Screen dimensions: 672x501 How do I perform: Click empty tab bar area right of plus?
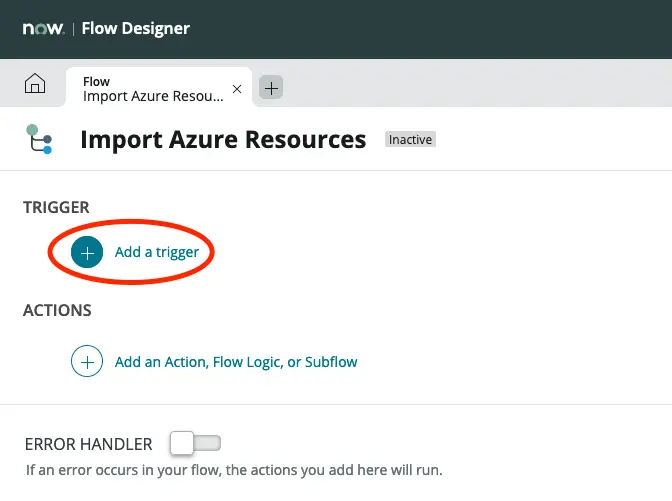tap(470, 88)
